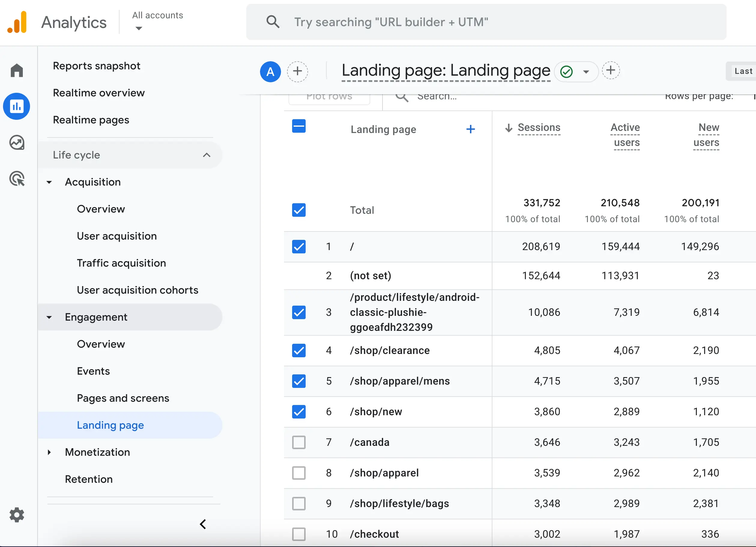This screenshot has height=547, width=756.
Task: Collapse the Life cycle section
Action: [x=206, y=155]
